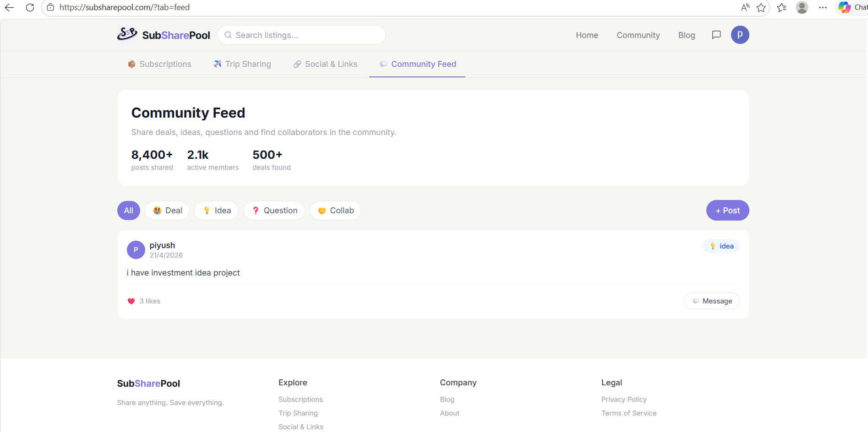868x432 pixels.
Task: Click the browser address bar URL
Action: coord(125,7)
